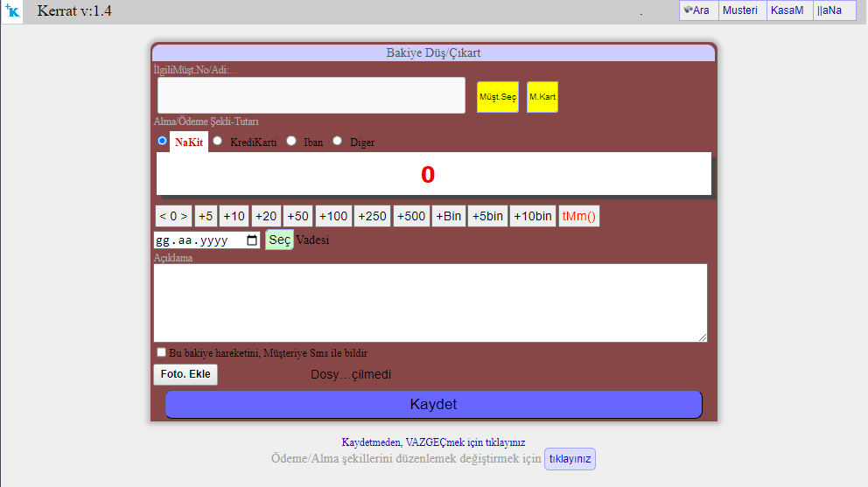The height and width of the screenshot is (487, 868).
Task: Open the Ara search menu
Action: (697, 10)
